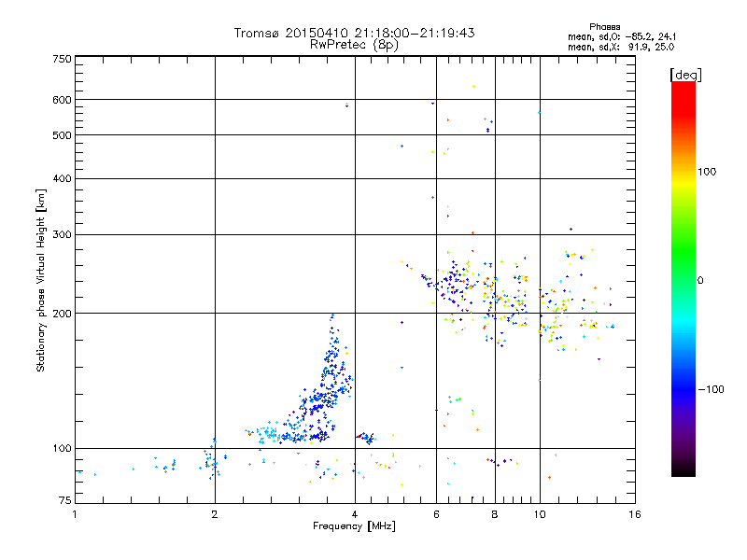Click the y-axis '75' tick label
This screenshot has height=560, width=747.
coord(65,500)
